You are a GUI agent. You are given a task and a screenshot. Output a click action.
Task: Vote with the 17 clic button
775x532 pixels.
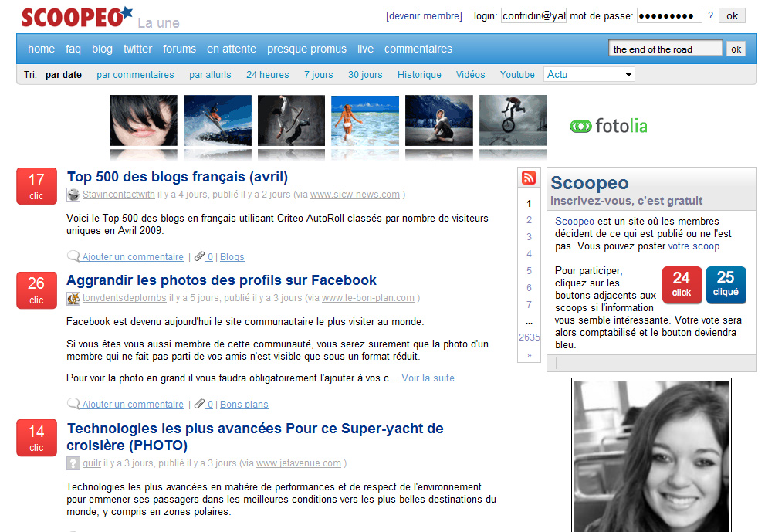pyautogui.click(x=36, y=186)
